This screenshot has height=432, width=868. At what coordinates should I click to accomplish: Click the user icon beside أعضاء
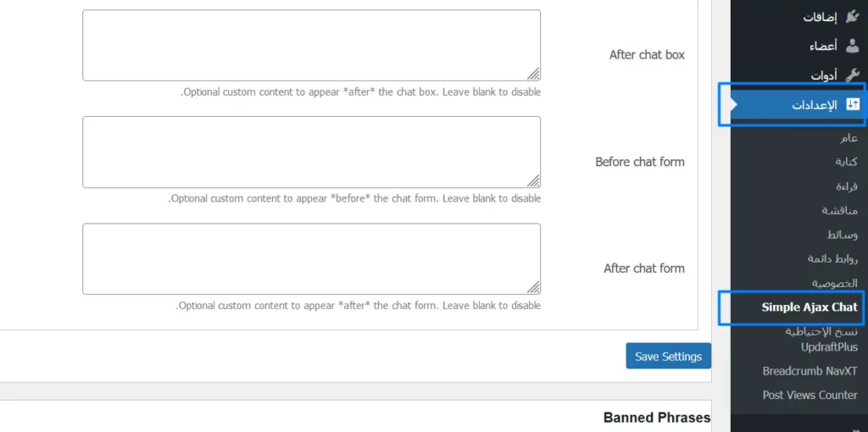pos(852,46)
